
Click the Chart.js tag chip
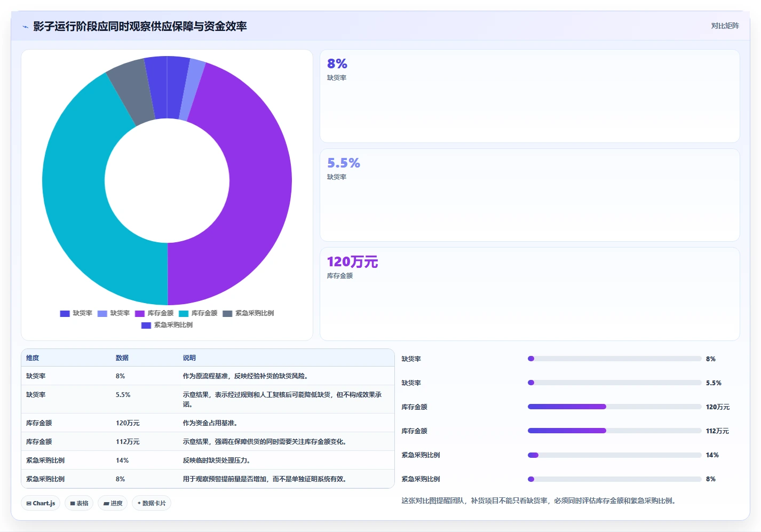tap(41, 503)
